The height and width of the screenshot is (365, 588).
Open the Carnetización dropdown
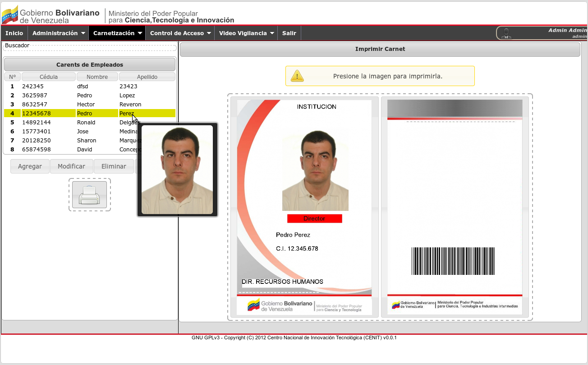pyautogui.click(x=116, y=32)
